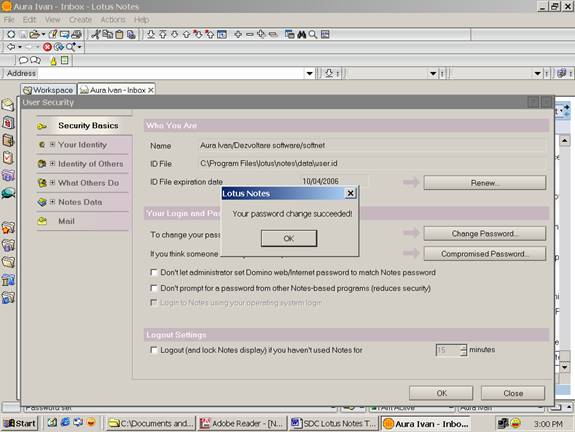Enable the Logout and lock Notes display checkbox
Viewport: 575px width, 432px height.
click(x=154, y=350)
